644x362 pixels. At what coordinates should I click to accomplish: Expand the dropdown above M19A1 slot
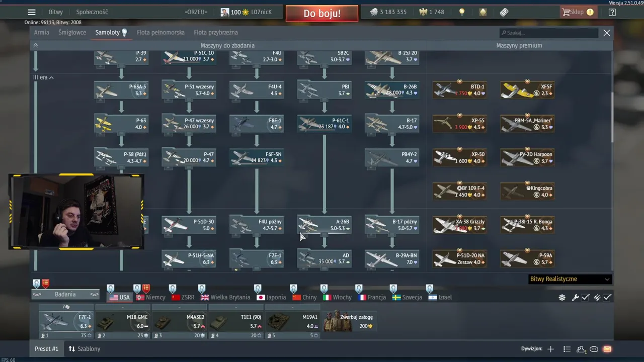point(292,307)
